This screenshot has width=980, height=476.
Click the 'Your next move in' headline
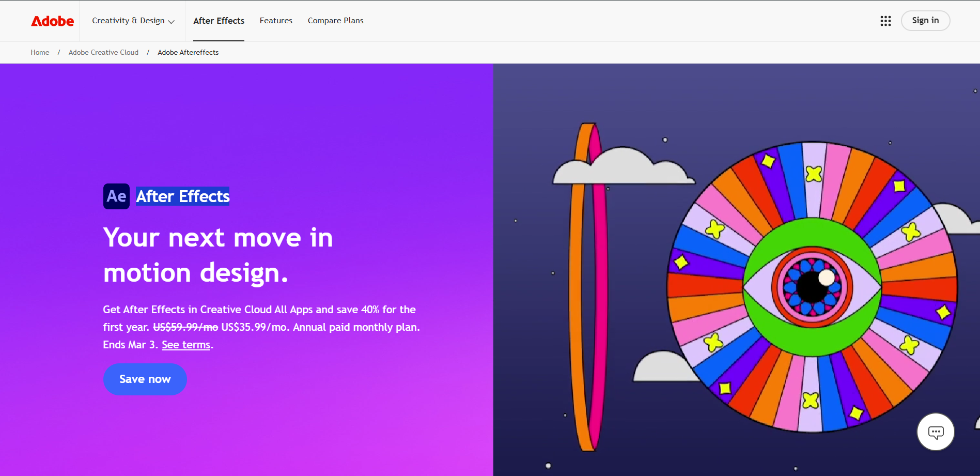click(x=218, y=238)
